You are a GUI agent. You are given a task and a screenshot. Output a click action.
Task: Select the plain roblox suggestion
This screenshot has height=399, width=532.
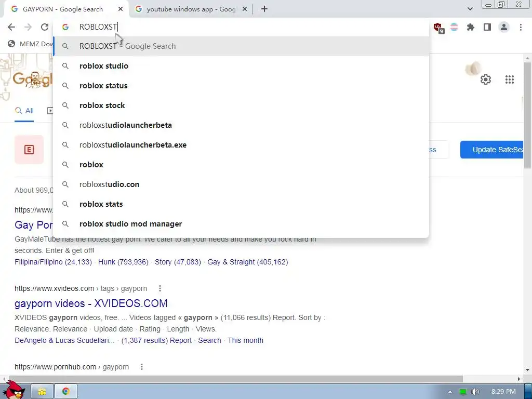[241, 165]
